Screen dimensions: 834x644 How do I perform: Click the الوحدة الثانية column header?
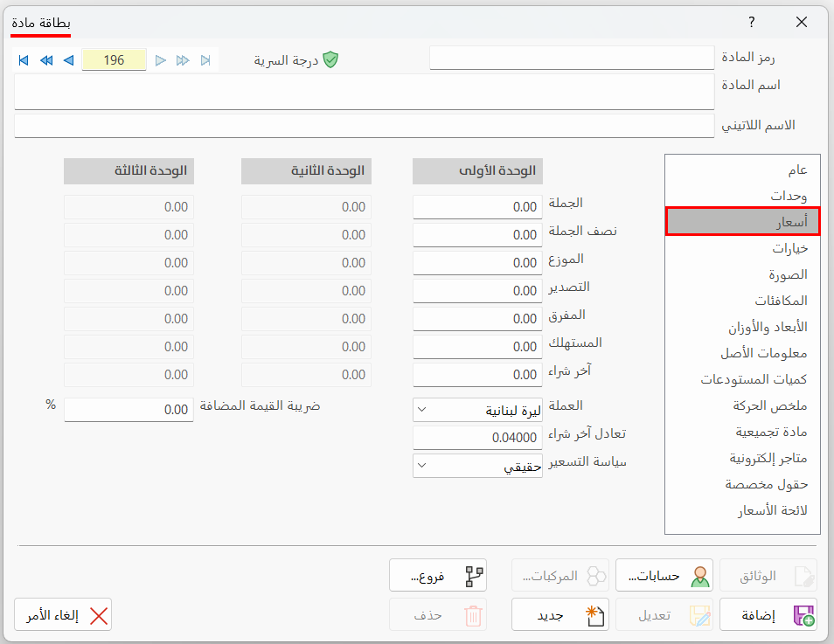306,170
